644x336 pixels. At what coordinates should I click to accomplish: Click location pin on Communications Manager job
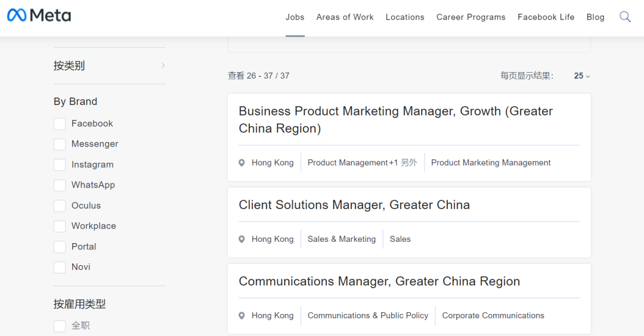click(241, 316)
